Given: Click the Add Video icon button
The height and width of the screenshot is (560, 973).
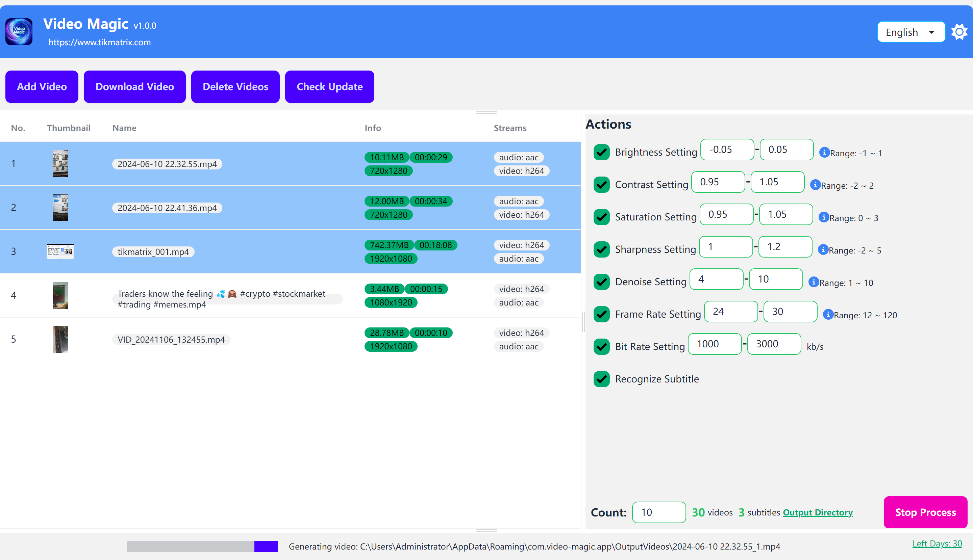Looking at the screenshot, I should 42,87.
